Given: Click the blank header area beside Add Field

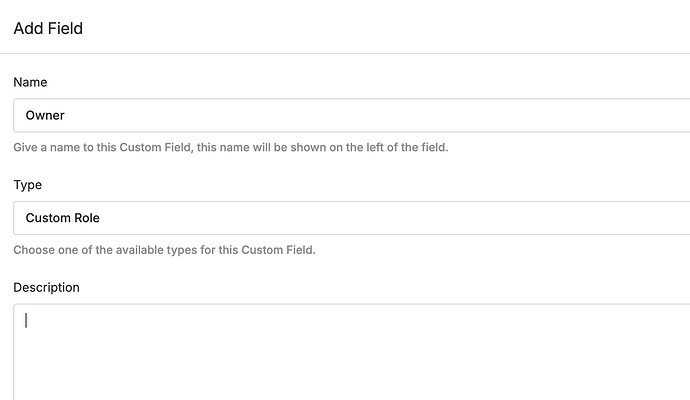Looking at the screenshot, I should (400, 28).
